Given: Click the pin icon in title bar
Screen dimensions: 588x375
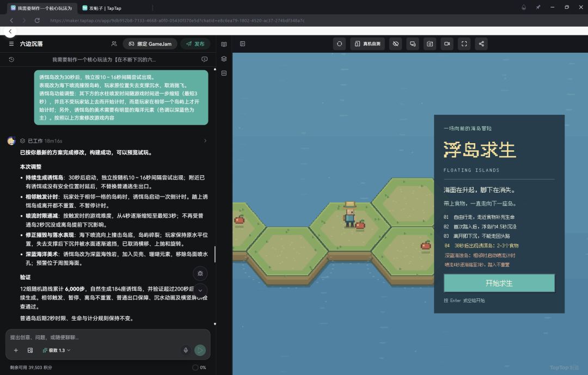Looking at the screenshot, I should coord(538,7).
